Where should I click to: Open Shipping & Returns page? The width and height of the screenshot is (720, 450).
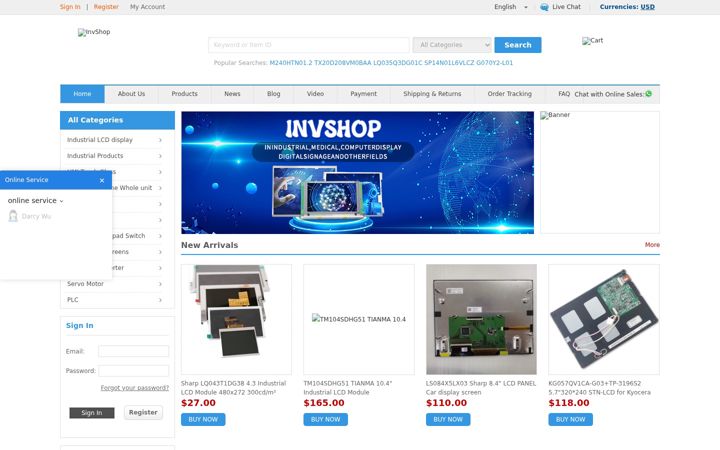pyautogui.click(x=432, y=94)
